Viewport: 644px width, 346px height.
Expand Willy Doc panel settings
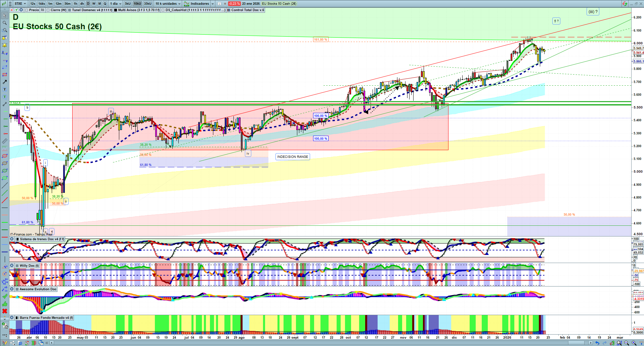pyautogui.click(x=12, y=266)
